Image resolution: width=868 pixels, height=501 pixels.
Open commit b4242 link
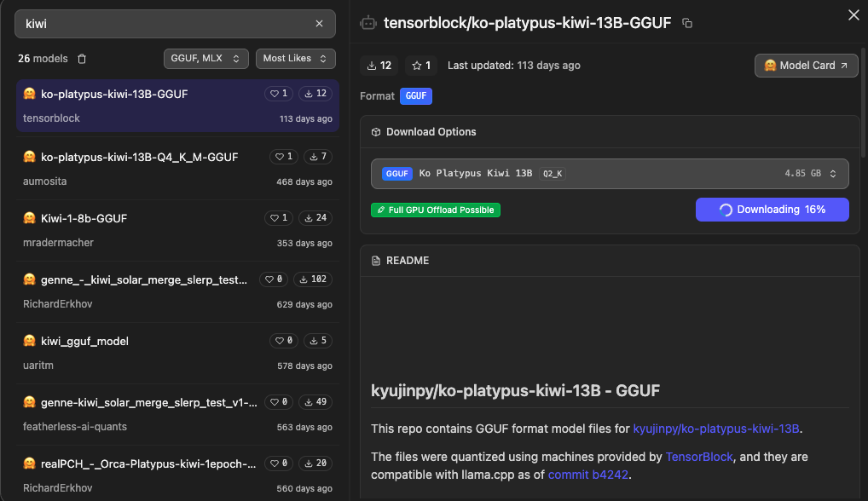click(587, 475)
